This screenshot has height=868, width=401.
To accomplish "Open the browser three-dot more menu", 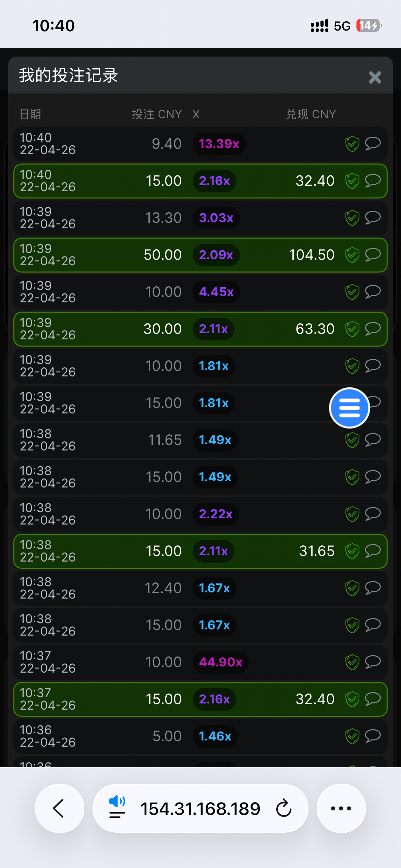I will tap(341, 808).
